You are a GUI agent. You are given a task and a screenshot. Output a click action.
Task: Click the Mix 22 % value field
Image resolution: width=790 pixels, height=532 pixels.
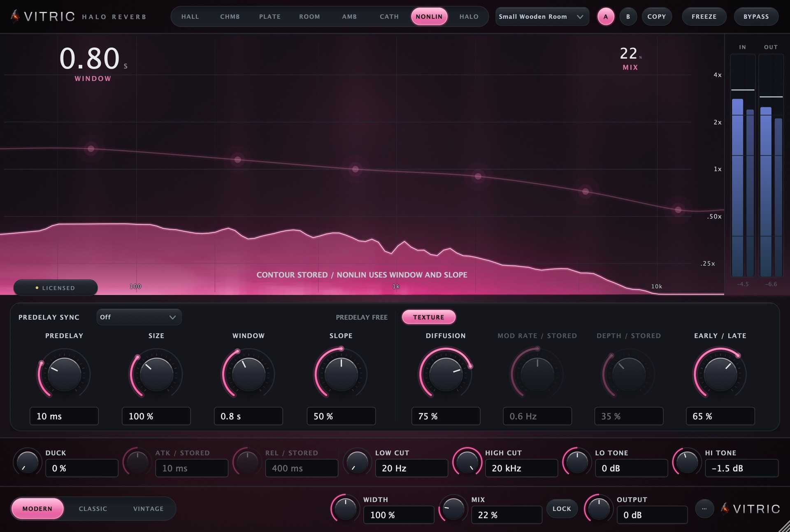click(x=507, y=515)
